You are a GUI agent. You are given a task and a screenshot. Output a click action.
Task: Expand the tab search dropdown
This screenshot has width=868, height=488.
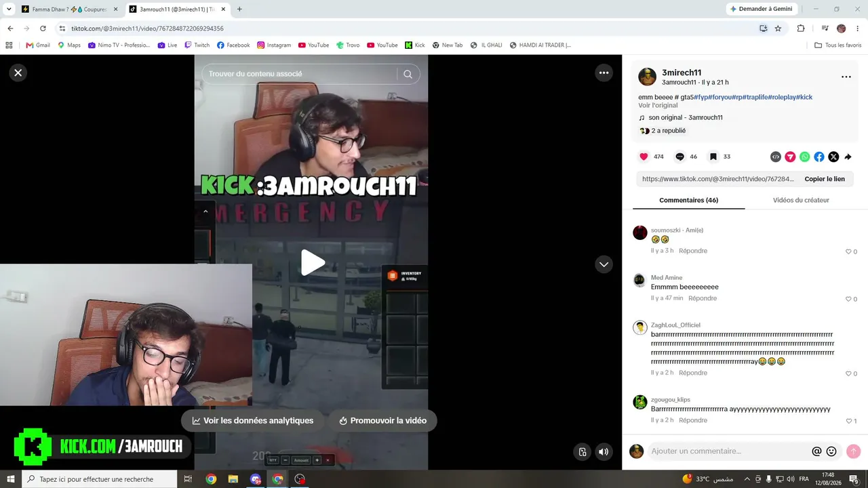(x=9, y=9)
